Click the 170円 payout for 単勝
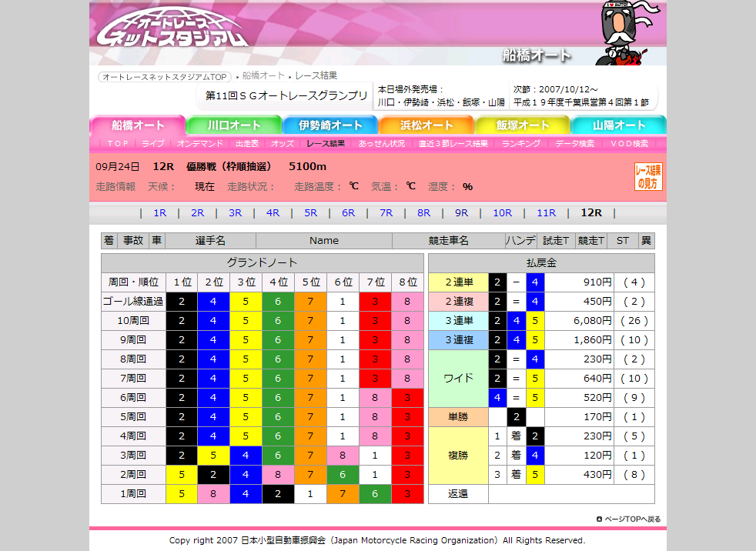The height and width of the screenshot is (551, 756). click(597, 417)
